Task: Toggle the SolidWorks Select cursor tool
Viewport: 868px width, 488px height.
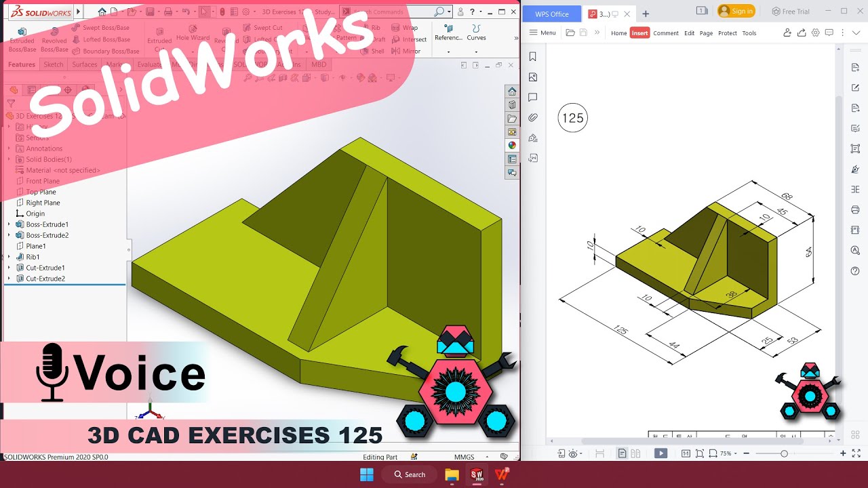Action: tap(204, 12)
